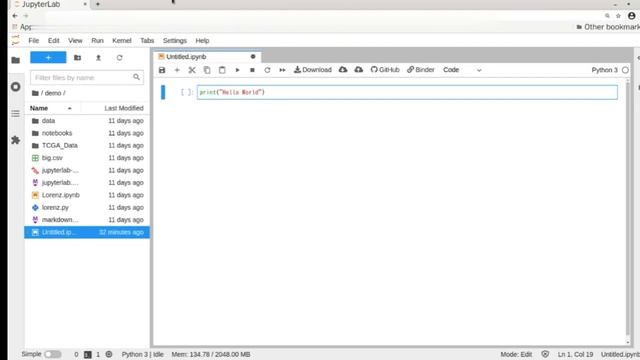Open the table of contents sidebar tab

(16, 113)
